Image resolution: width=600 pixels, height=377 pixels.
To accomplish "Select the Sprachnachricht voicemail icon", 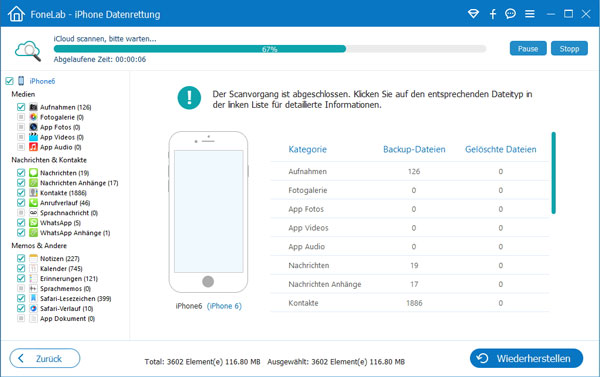I will (34, 212).
